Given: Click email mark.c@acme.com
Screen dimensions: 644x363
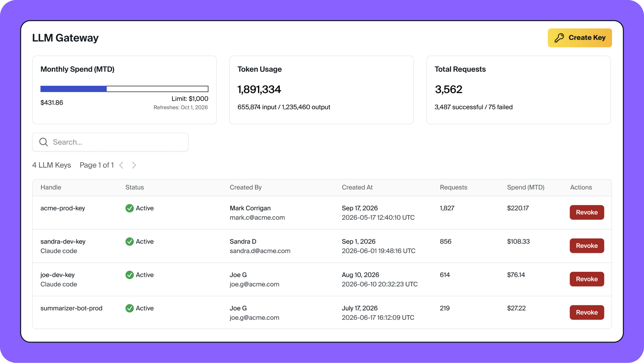Looking at the screenshot, I should [257, 217].
